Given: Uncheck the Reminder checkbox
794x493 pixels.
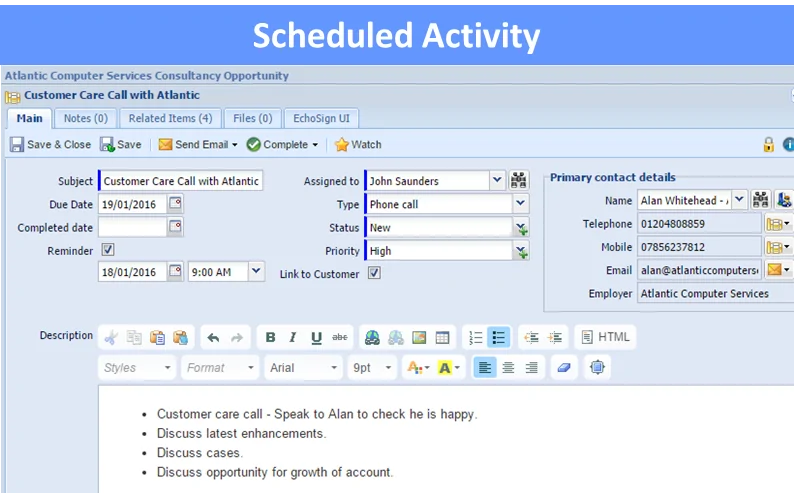Looking at the screenshot, I should point(108,250).
